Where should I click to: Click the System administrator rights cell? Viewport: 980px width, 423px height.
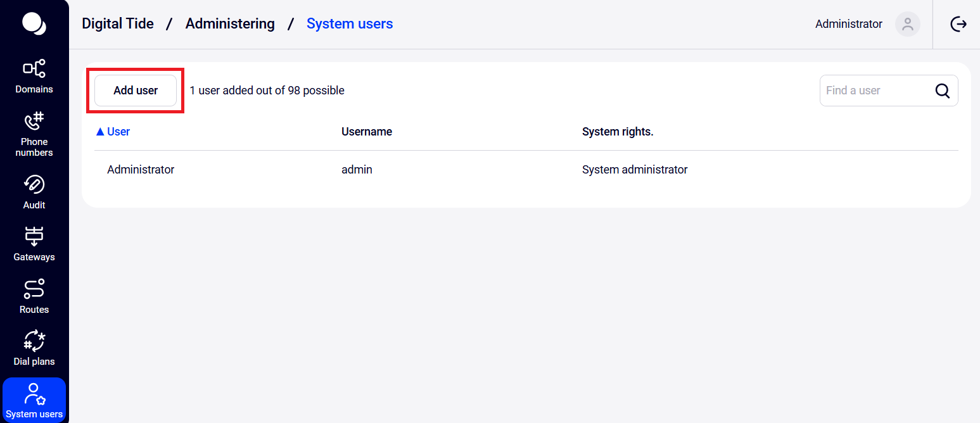click(635, 170)
